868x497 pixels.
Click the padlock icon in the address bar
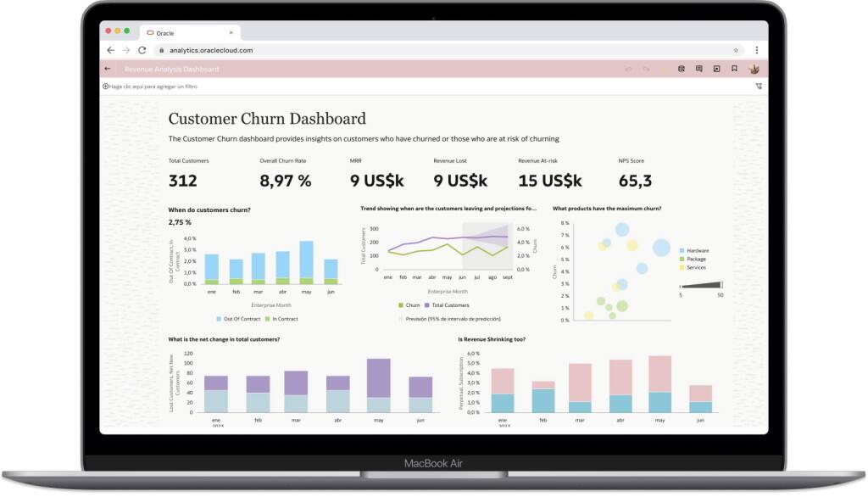pyautogui.click(x=161, y=50)
